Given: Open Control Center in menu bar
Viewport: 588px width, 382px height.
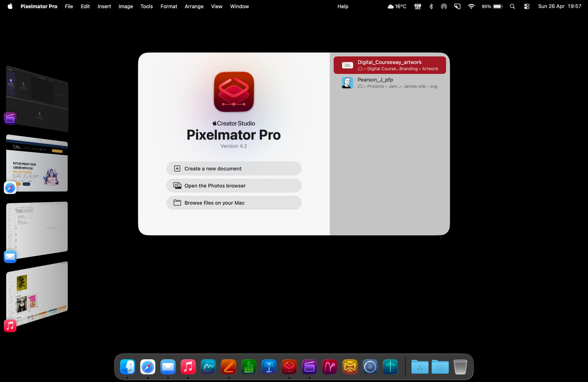Looking at the screenshot, I should coord(527,6).
